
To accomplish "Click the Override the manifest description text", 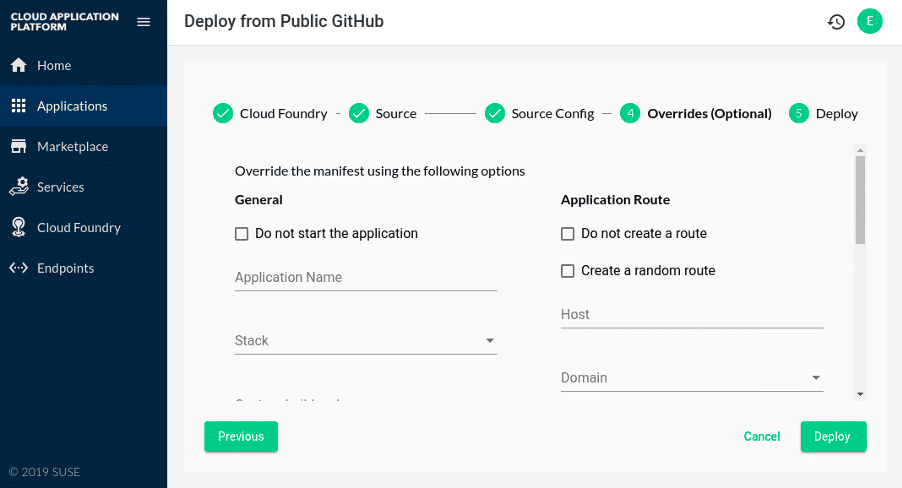I will coord(380,171).
